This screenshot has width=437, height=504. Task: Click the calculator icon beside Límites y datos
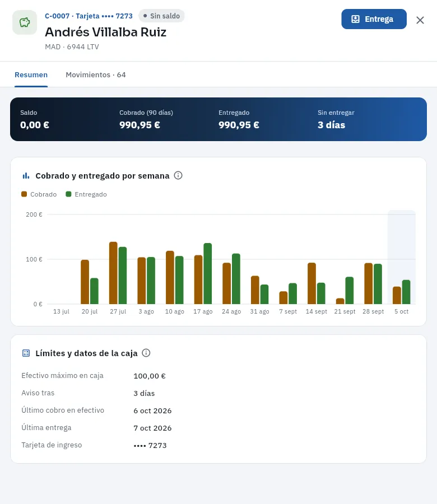click(x=26, y=353)
